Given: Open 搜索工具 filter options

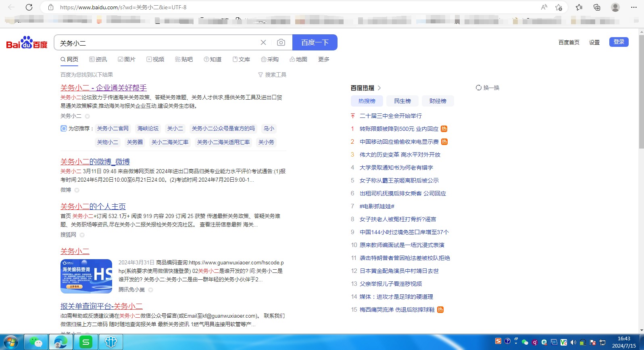Looking at the screenshot, I should point(272,75).
